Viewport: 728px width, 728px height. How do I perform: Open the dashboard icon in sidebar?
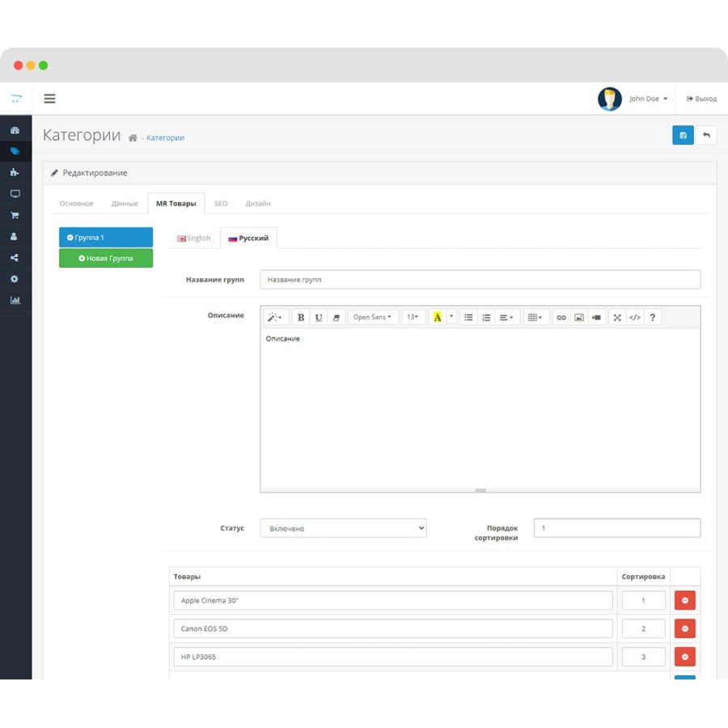[x=15, y=130]
